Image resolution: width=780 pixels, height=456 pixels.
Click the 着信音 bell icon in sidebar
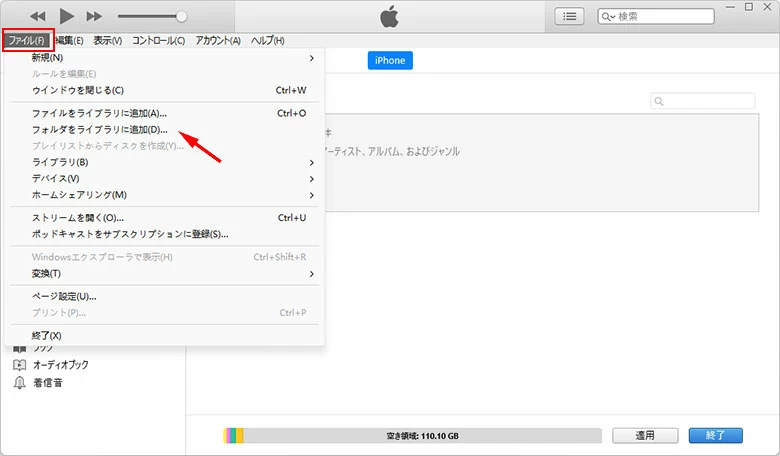point(19,382)
